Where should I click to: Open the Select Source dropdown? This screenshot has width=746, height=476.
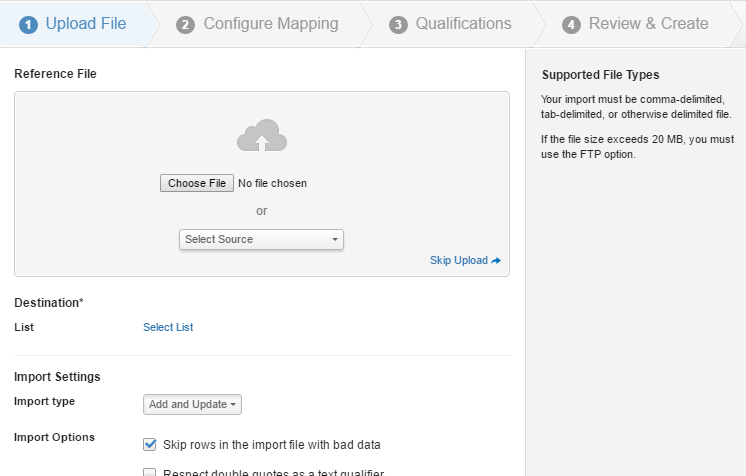tap(261, 239)
